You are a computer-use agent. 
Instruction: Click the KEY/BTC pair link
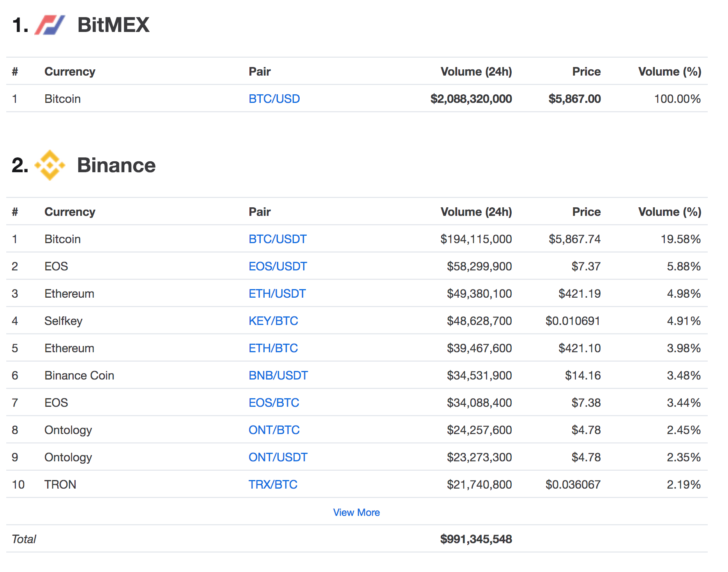(x=273, y=321)
